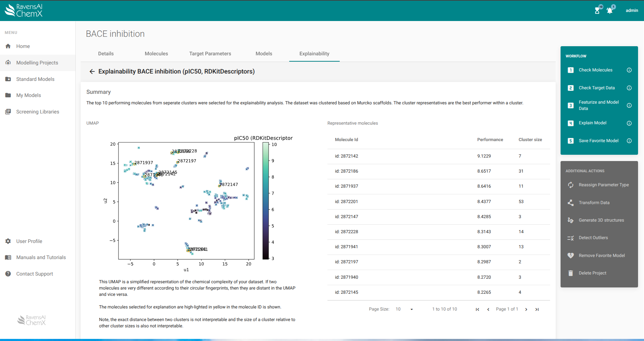
Task: Click the pIC50 colorbar on UMAP plot
Action: click(x=266, y=201)
